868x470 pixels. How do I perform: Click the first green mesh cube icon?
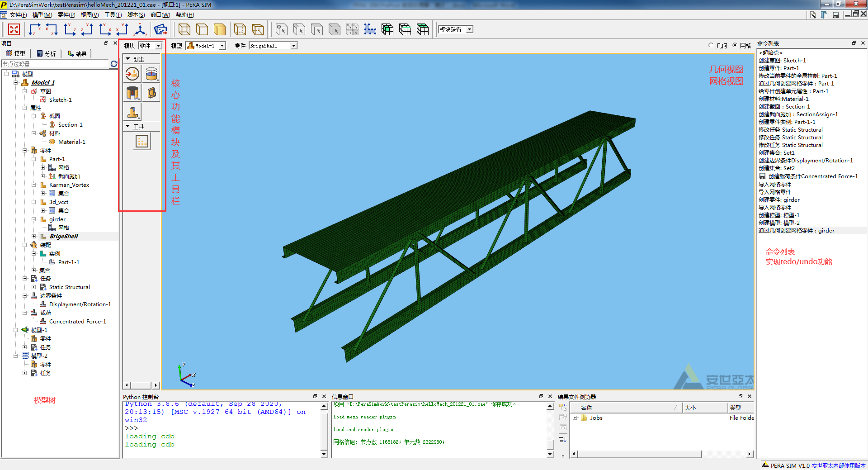[387, 30]
